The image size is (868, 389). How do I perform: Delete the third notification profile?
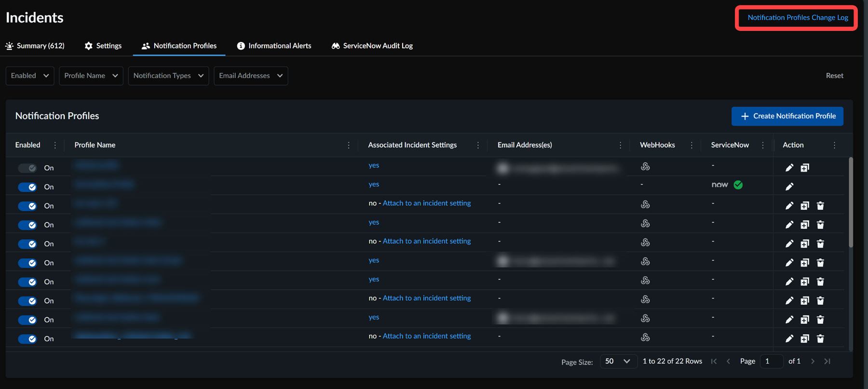820,206
